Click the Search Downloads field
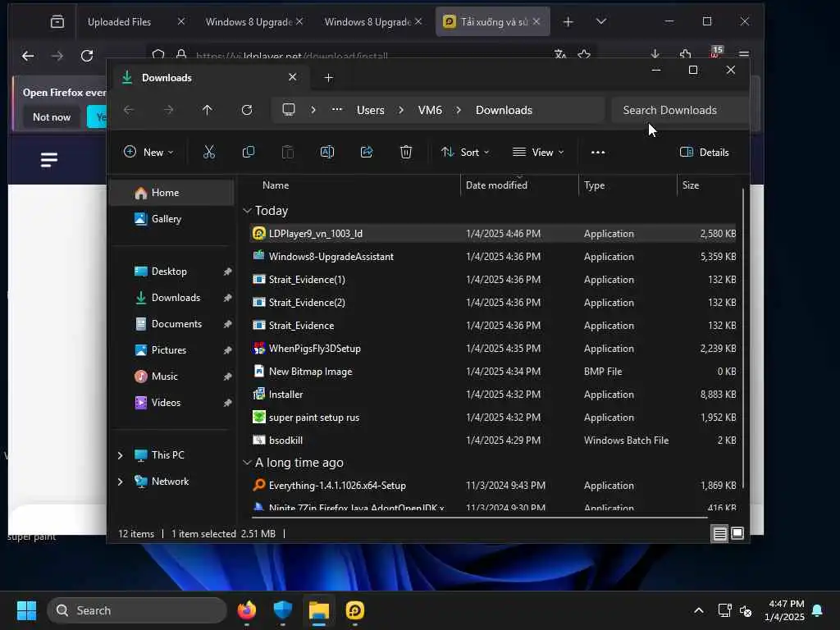 tap(679, 110)
